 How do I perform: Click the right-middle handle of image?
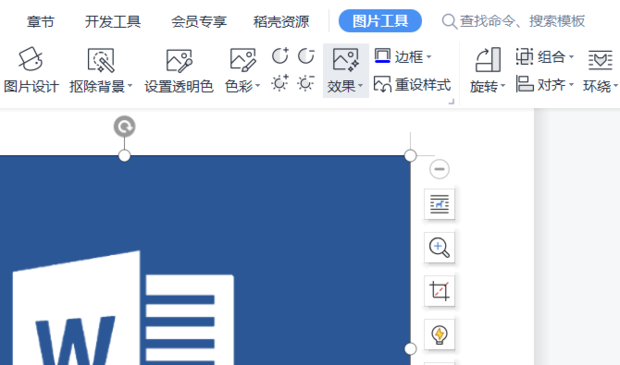pyautogui.click(x=410, y=349)
